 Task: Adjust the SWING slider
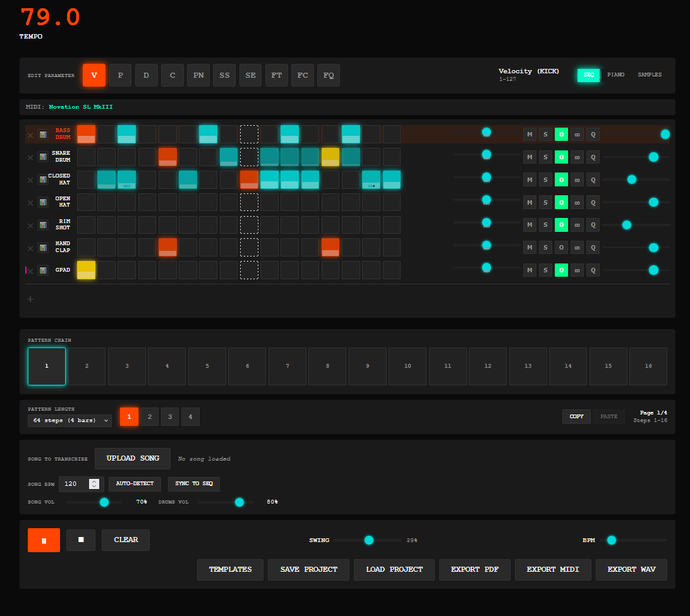(x=368, y=540)
